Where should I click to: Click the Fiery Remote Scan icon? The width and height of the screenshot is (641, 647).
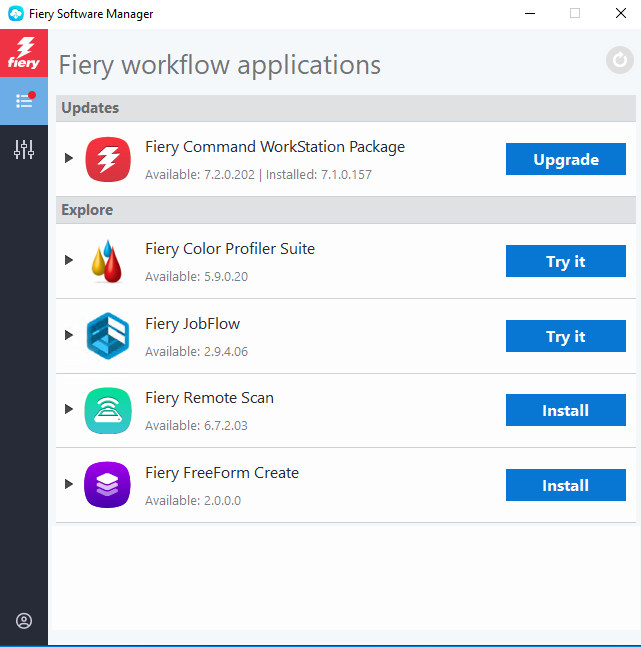coord(107,410)
